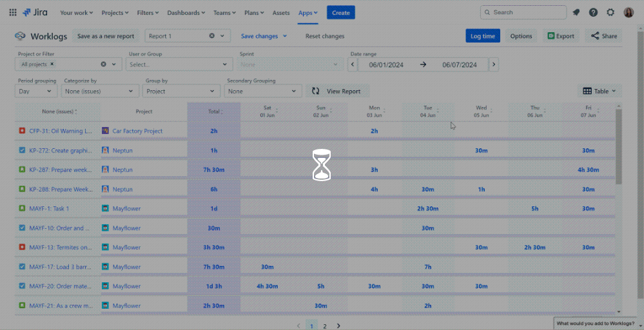This screenshot has height=330, width=644.
Task: Click the KP-287 story type icon
Action: [22, 170]
